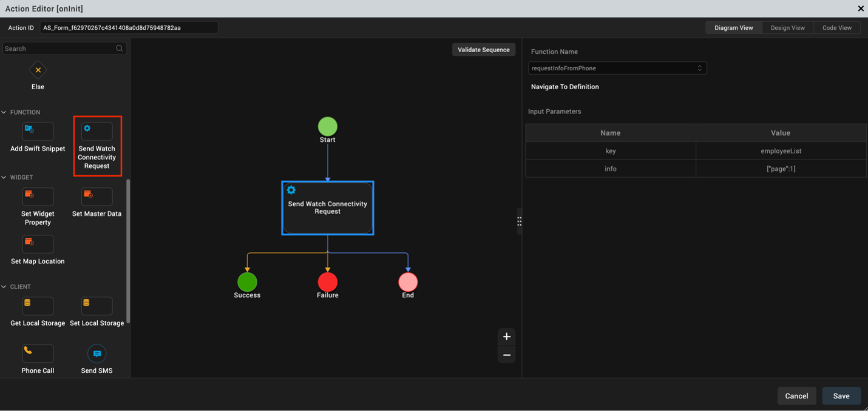Click the Name column header
Image resolution: width=868 pixels, height=413 pixels.
tap(611, 133)
